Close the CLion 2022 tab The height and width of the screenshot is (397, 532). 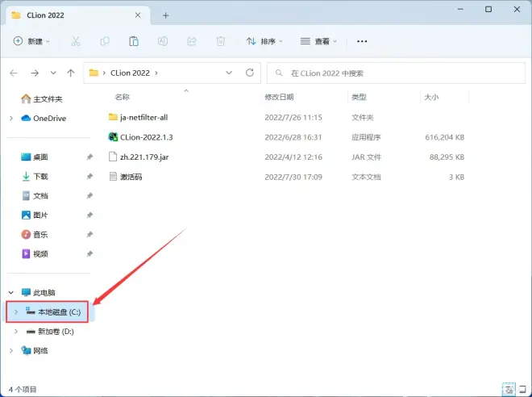coord(138,15)
